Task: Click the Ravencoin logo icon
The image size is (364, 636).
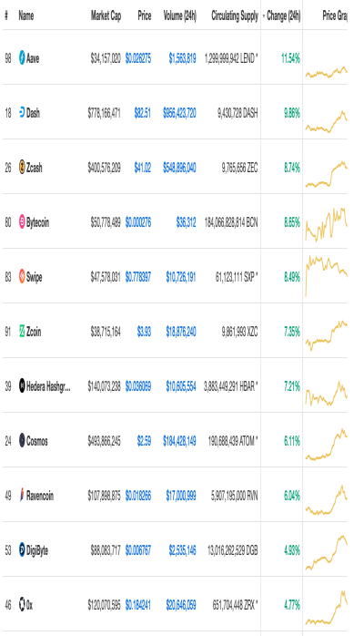Action: pyautogui.click(x=22, y=496)
